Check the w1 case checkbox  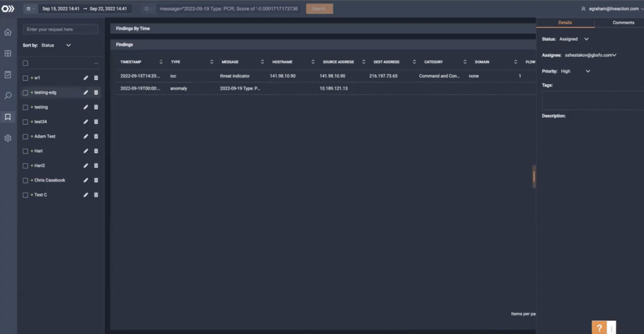click(x=25, y=78)
